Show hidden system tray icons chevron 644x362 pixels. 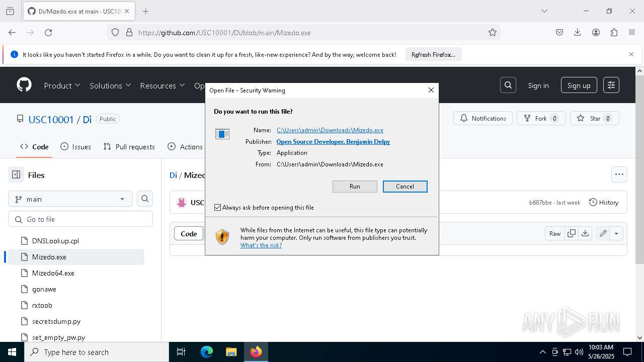click(x=542, y=352)
